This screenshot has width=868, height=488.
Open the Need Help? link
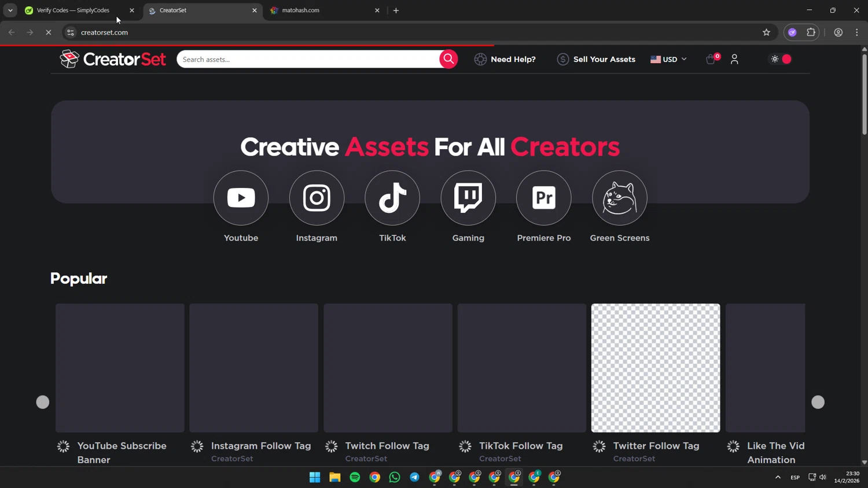point(505,59)
